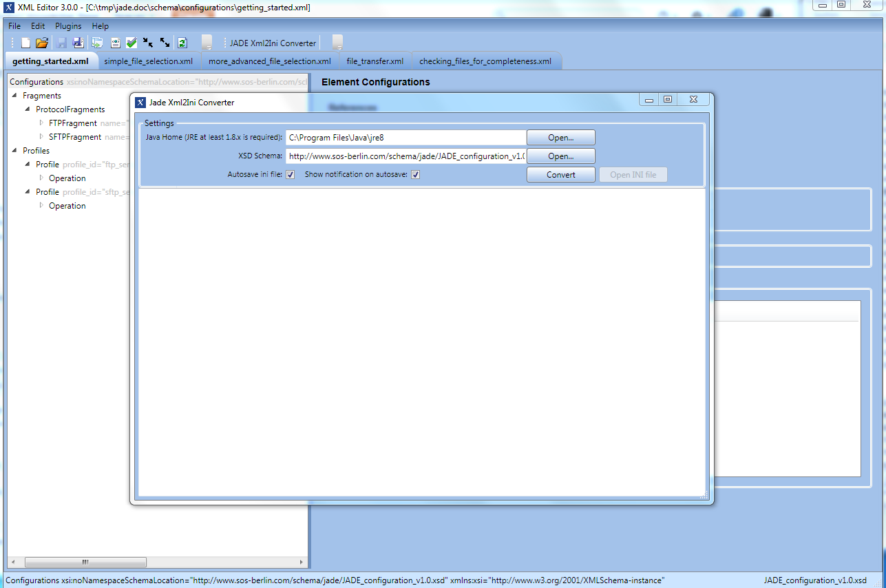Click the document preview toolbar icon
Viewport: 886px width, 588px height.
tap(115, 43)
